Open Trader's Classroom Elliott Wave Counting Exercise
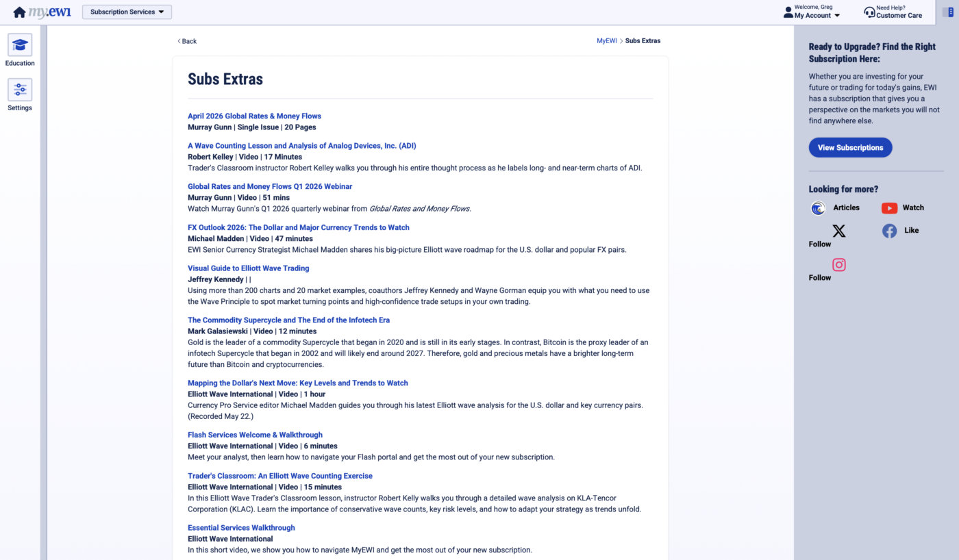 280,476
